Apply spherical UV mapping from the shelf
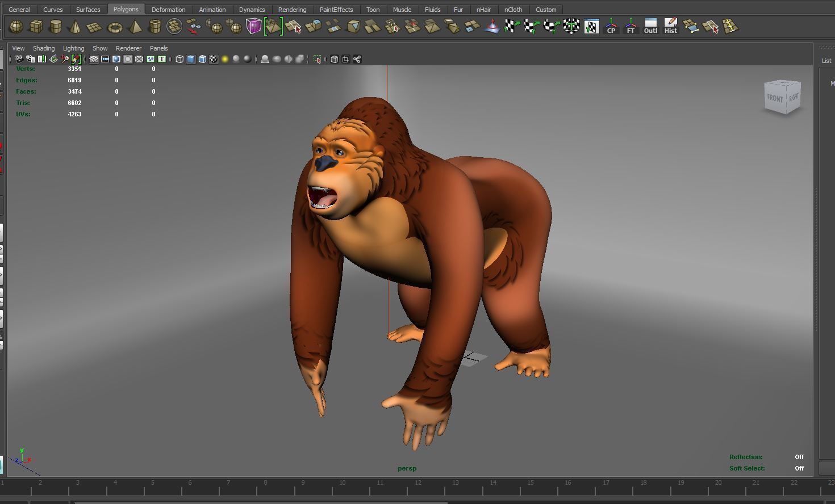 [x=551, y=26]
